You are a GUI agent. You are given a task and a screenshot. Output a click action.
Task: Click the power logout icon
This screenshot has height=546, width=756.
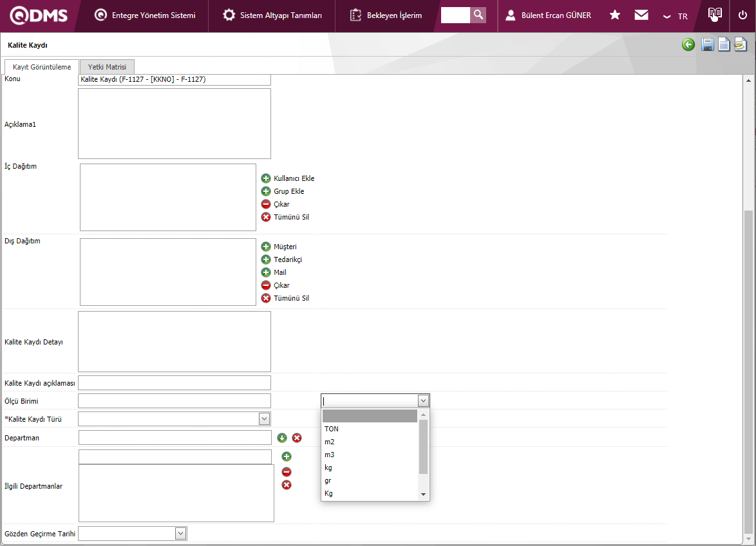click(x=742, y=15)
